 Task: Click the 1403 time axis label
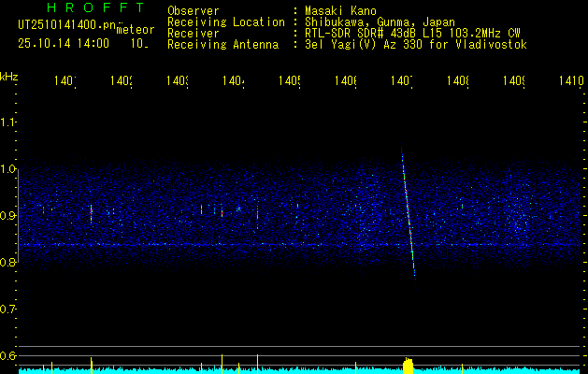pos(178,80)
